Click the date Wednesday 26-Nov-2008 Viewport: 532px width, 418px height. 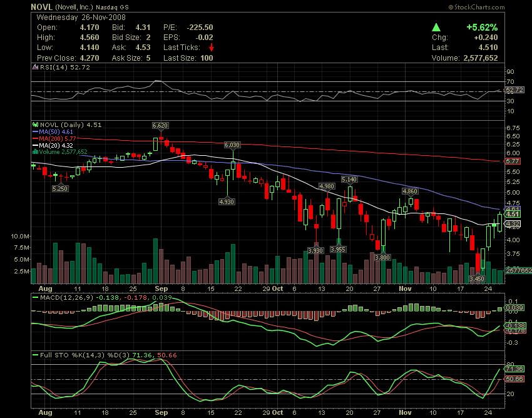pyautogui.click(x=81, y=18)
